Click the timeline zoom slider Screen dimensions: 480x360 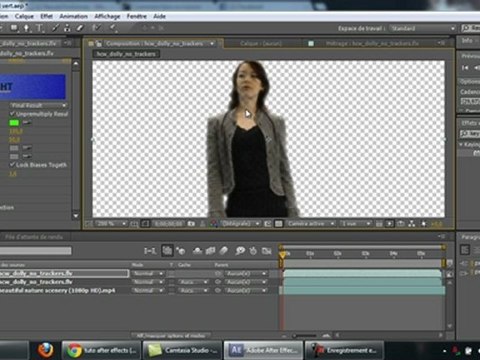[305, 335]
